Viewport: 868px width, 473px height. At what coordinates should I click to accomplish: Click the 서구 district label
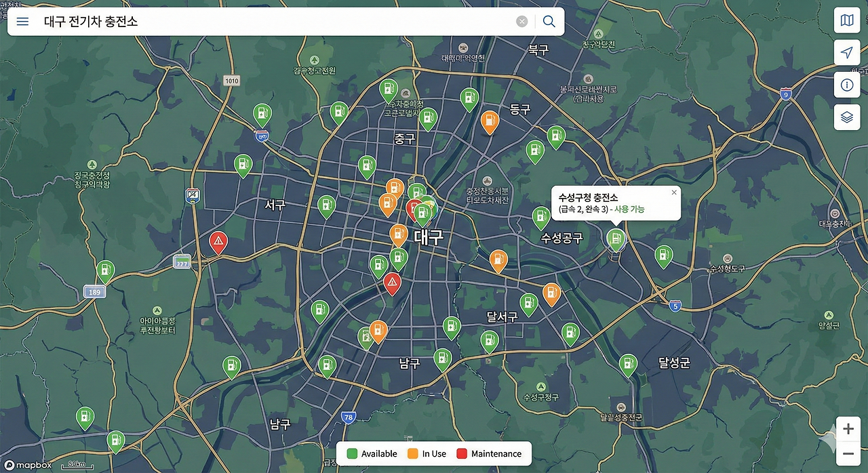tap(275, 204)
